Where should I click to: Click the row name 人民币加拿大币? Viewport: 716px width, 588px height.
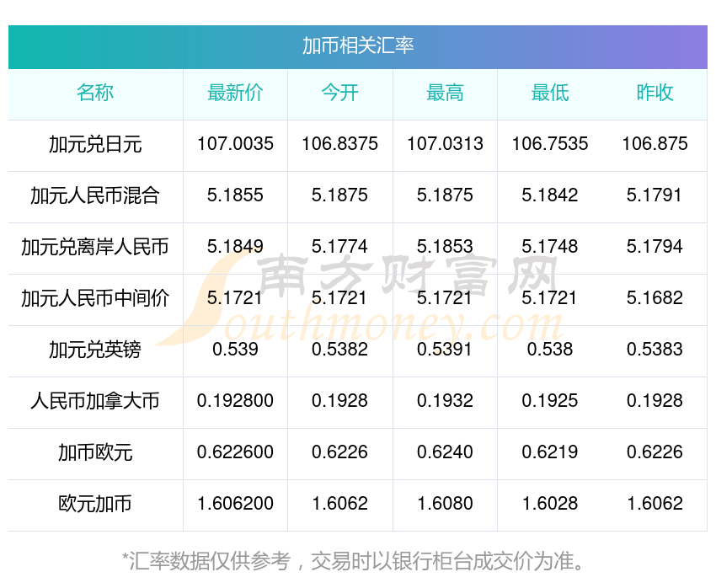point(95,401)
